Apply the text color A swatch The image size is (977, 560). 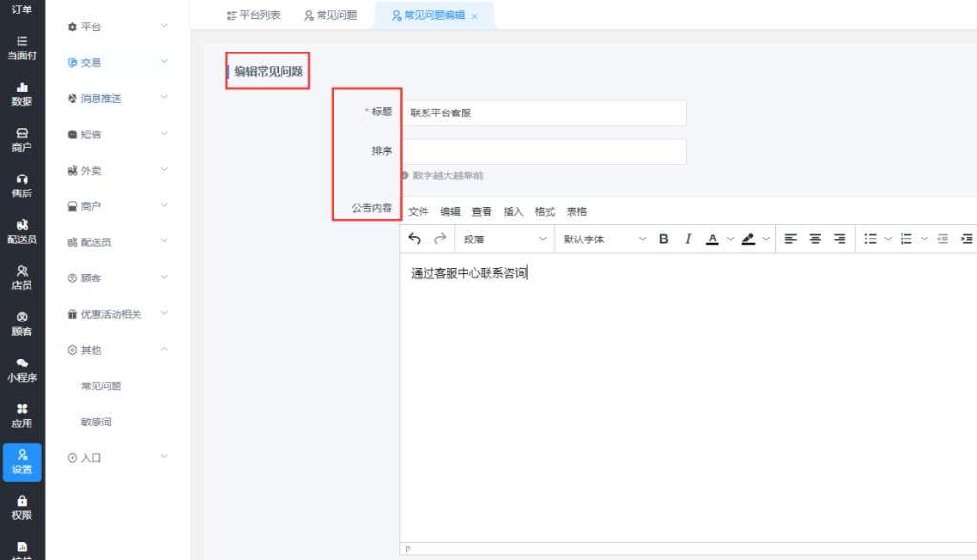tap(712, 239)
